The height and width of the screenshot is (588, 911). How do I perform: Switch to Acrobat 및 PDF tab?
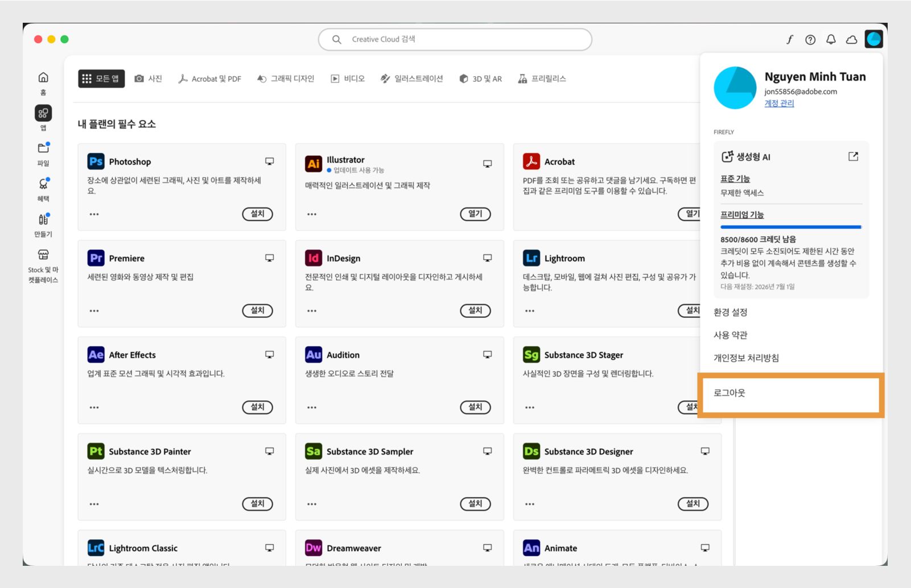point(209,78)
